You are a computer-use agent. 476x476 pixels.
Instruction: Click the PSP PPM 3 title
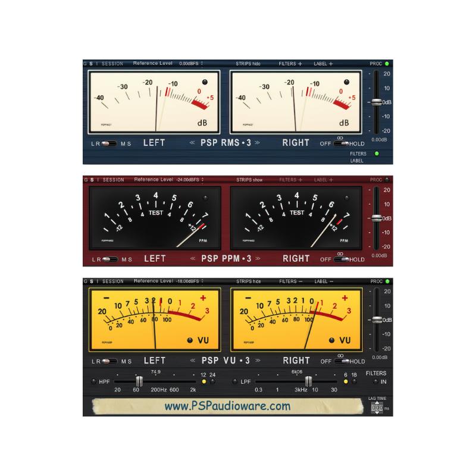coord(226,258)
